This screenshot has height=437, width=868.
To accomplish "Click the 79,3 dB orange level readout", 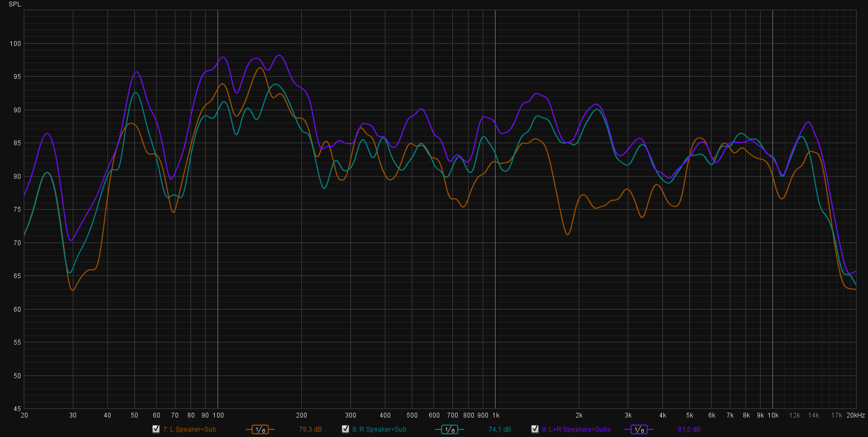I will [x=310, y=429].
